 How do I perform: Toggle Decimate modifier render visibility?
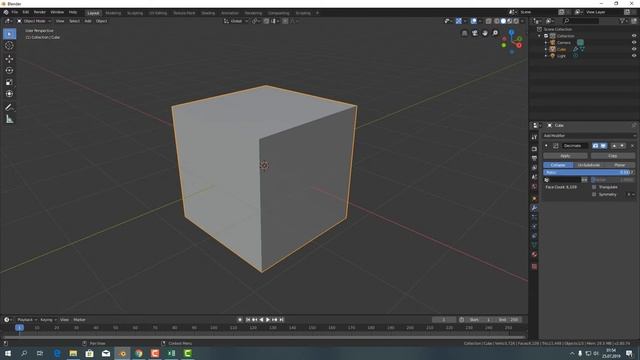596,146
